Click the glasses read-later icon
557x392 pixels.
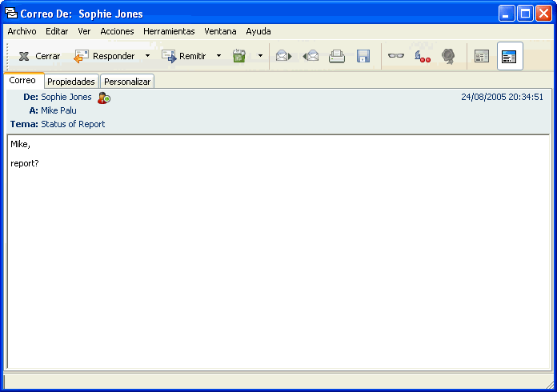pyautogui.click(x=395, y=56)
